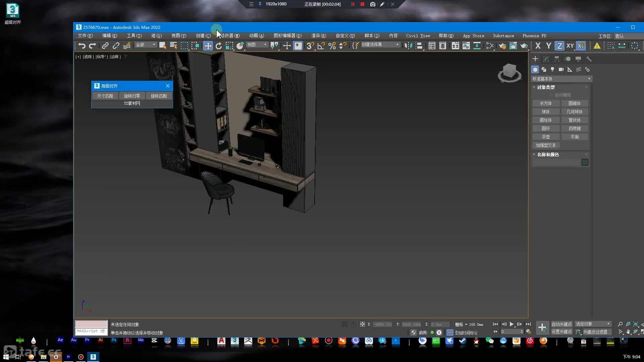Open Rendered Frame Window icon
Screen dimensions: 644x362
click(513, 46)
